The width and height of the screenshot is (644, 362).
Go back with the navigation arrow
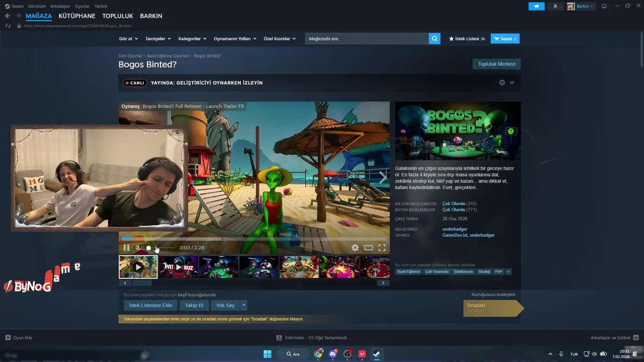point(8,16)
